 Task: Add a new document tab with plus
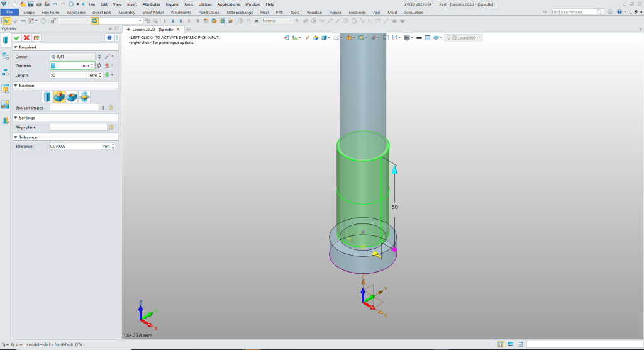coord(189,29)
